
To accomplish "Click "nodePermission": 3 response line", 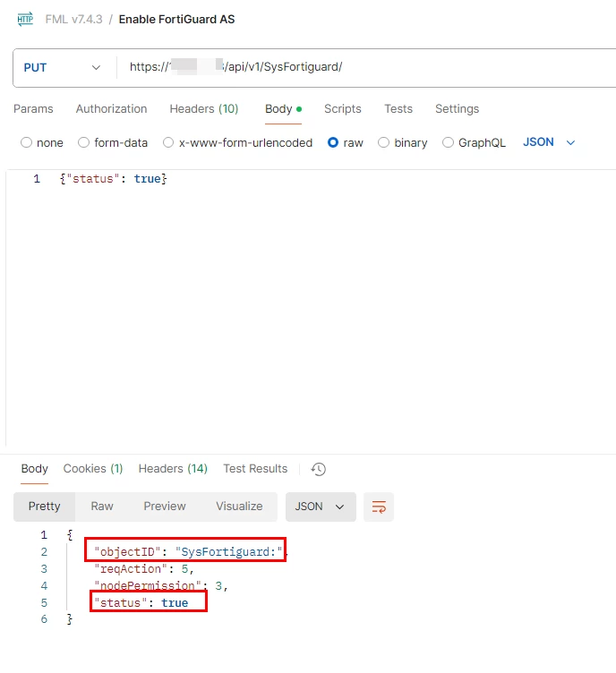I will [x=161, y=586].
